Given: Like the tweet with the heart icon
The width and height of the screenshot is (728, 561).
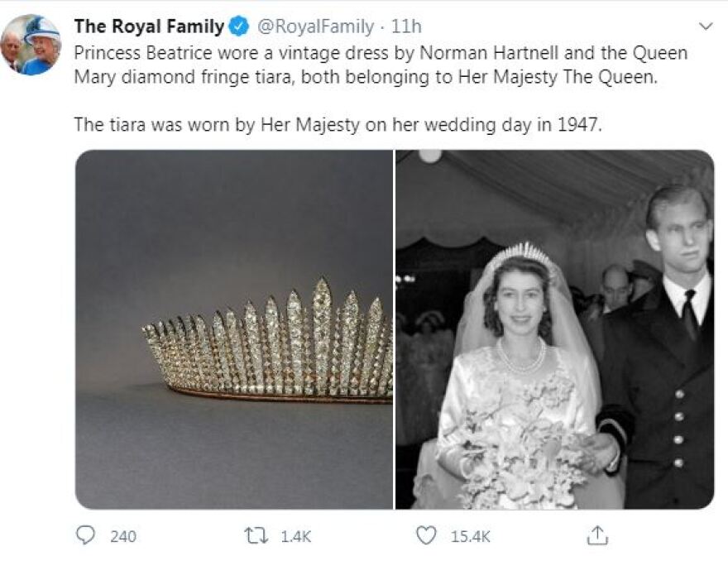Looking at the screenshot, I should [x=426, y=536].
